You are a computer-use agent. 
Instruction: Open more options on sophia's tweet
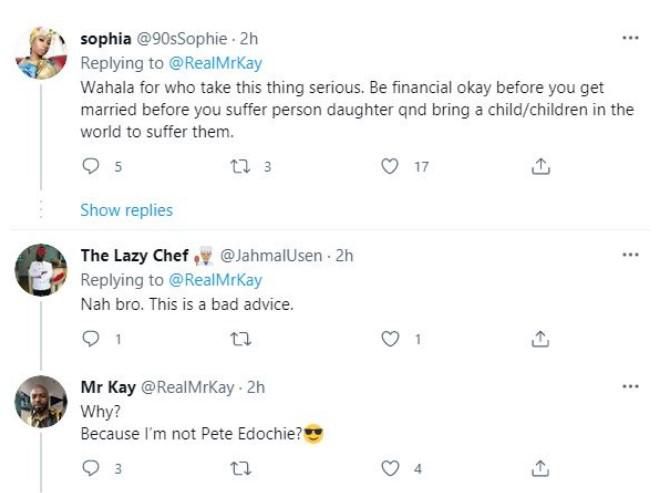coord(630,38)
